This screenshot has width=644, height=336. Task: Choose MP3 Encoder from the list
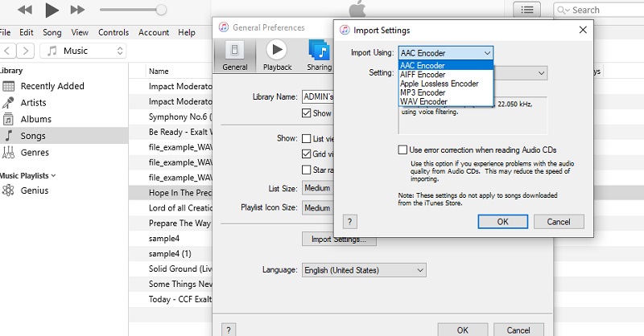446,92
